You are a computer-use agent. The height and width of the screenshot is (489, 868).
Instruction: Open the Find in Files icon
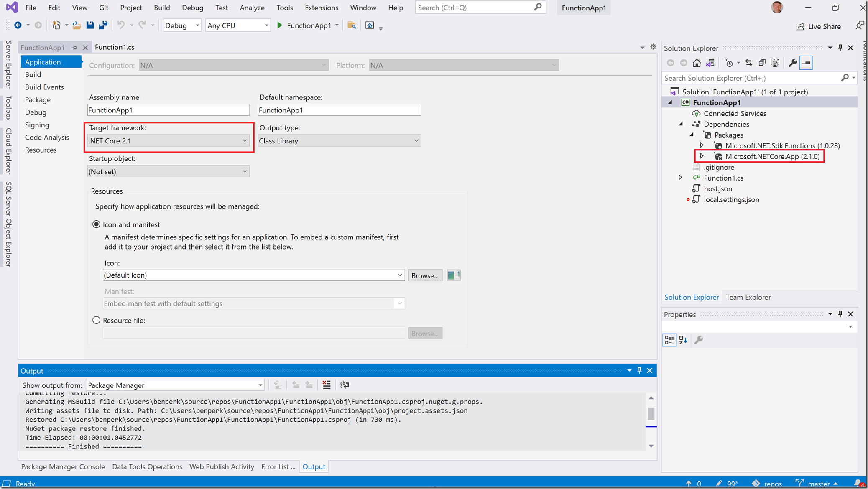click(352, 25)
